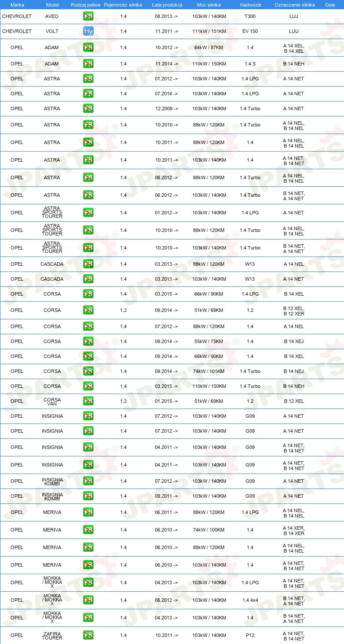Select the AVEO model cell
Viewport: 344px width, 644px height.
tap(52, 16)
